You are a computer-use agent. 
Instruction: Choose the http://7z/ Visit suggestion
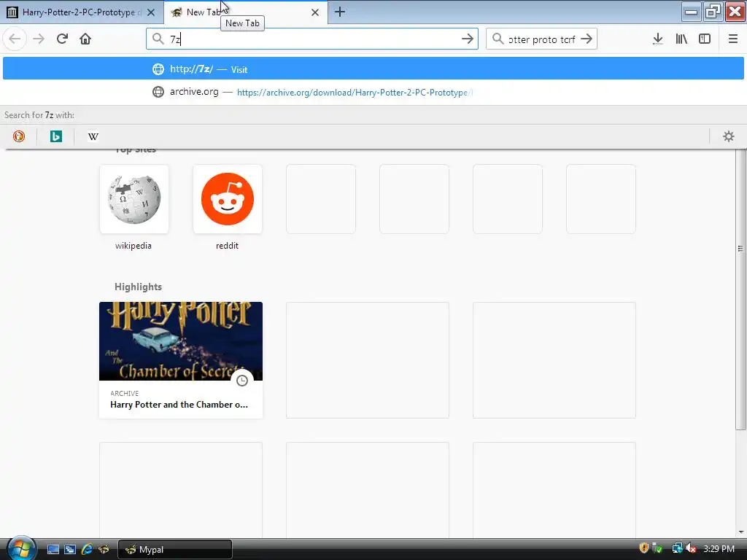pyautogui.click(x=373, y=69)
